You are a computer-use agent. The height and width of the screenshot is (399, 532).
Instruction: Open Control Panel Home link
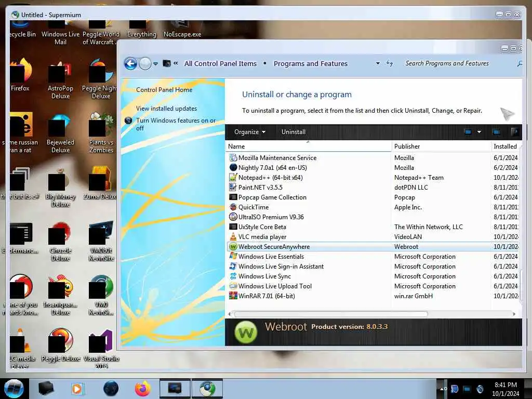click(164, 89)
